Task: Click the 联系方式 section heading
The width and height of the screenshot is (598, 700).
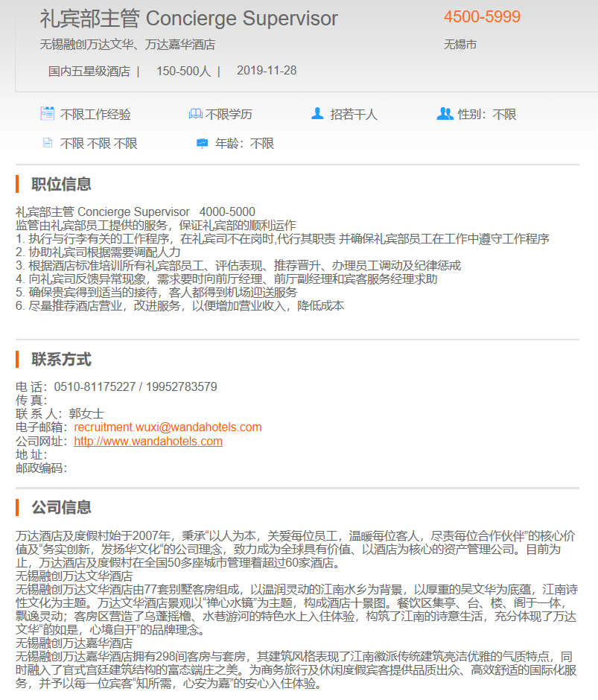Action: [61, 360]
